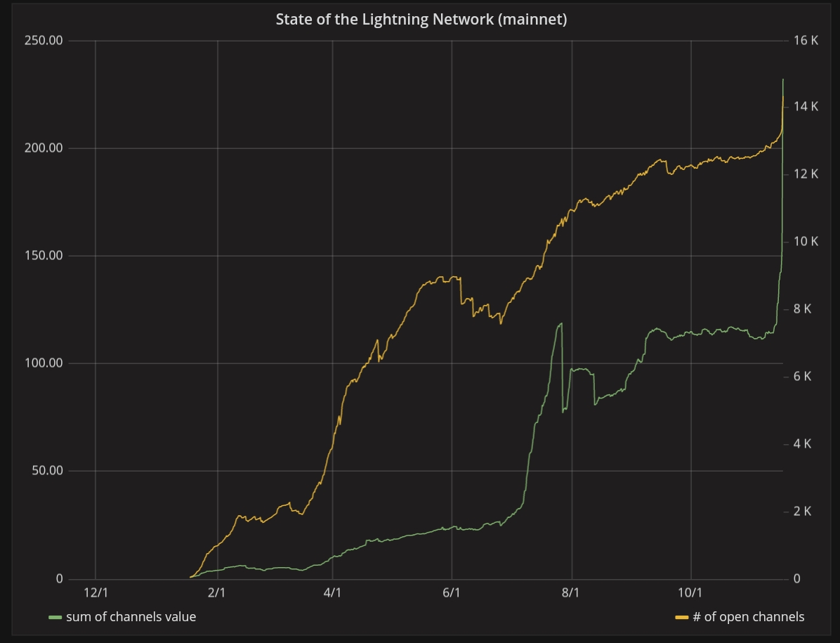This screenshot has width=840, height=643.
Task: Toggle the 'sum of channels value' legend series
Action: coord(131,617)
